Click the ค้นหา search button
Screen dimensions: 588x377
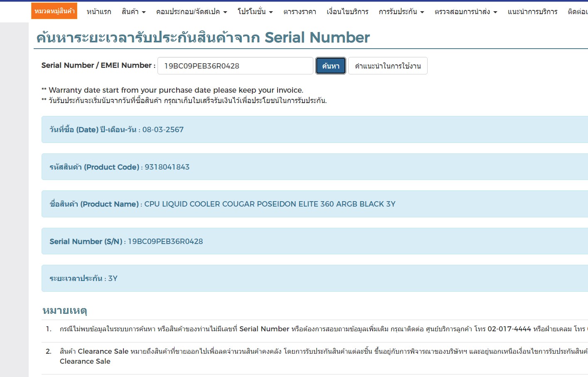[x=331, y=66]
